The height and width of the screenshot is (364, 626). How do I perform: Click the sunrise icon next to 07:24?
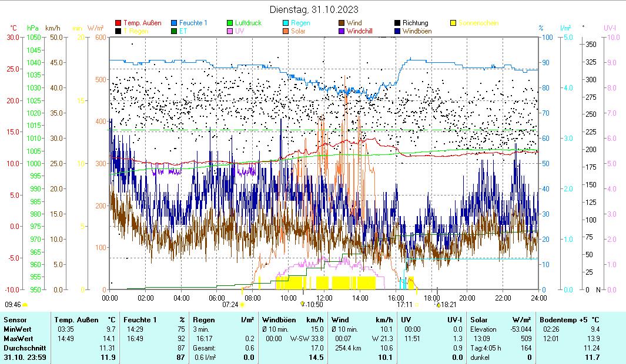pos(242,305)
